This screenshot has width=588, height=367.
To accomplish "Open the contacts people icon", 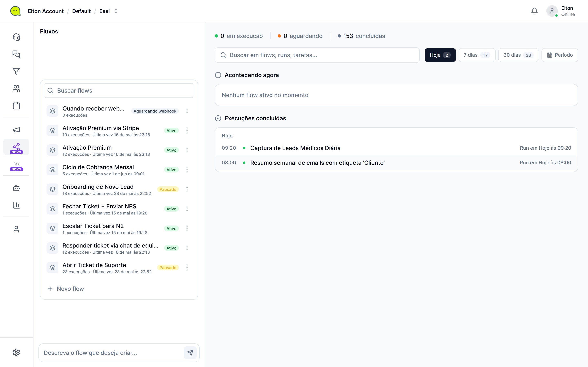I will 16,89.
